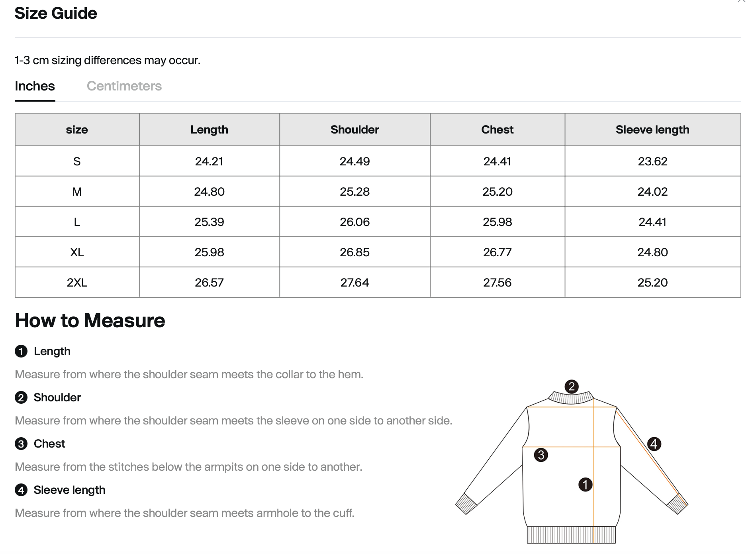
Task: Click the number 4 Sleeve length bullet icon
Action: (21, 490)
